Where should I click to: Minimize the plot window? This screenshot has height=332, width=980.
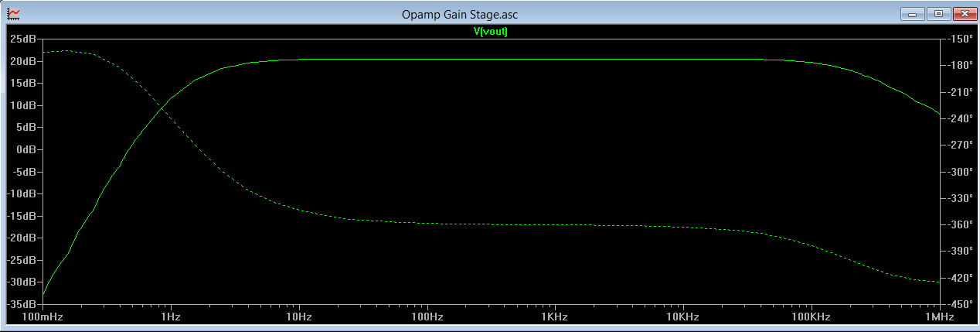(x=913, y=14)
